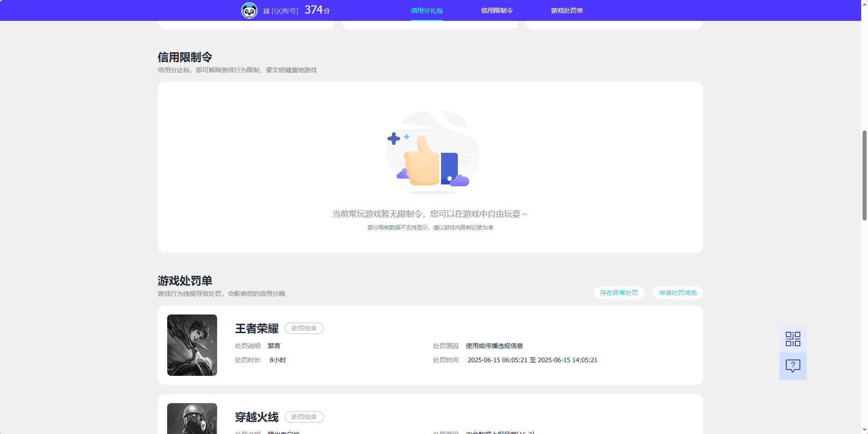The width and height of the screenshot is (868, 434).
Task: Click the 穿越火线 title
Action: point(257,417)
